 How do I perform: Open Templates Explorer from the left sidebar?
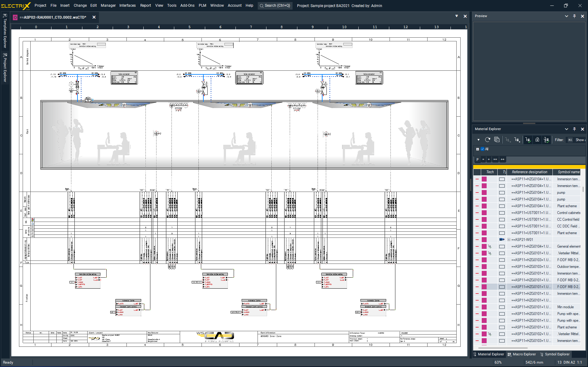coord(5,31)
